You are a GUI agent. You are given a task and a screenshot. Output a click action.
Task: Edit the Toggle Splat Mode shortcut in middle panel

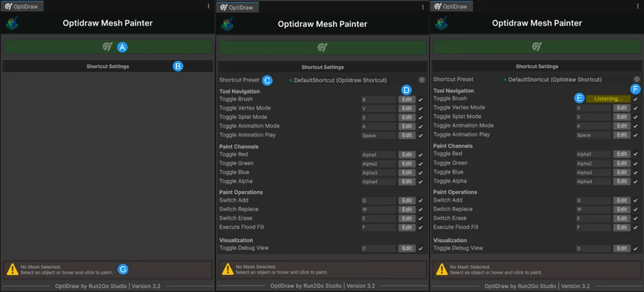click(407, 117)
